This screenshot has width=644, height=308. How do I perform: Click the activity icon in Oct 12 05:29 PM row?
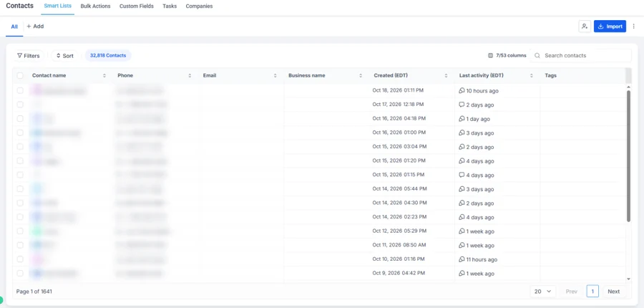[x=462, y=231]
